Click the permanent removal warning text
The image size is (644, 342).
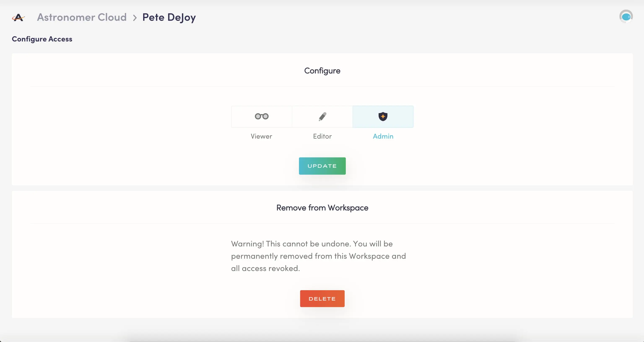click(x=318, y=256)
